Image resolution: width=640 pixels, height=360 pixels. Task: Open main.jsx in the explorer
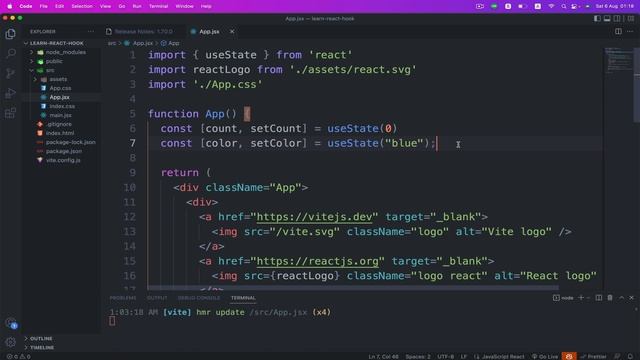[61, 115]
